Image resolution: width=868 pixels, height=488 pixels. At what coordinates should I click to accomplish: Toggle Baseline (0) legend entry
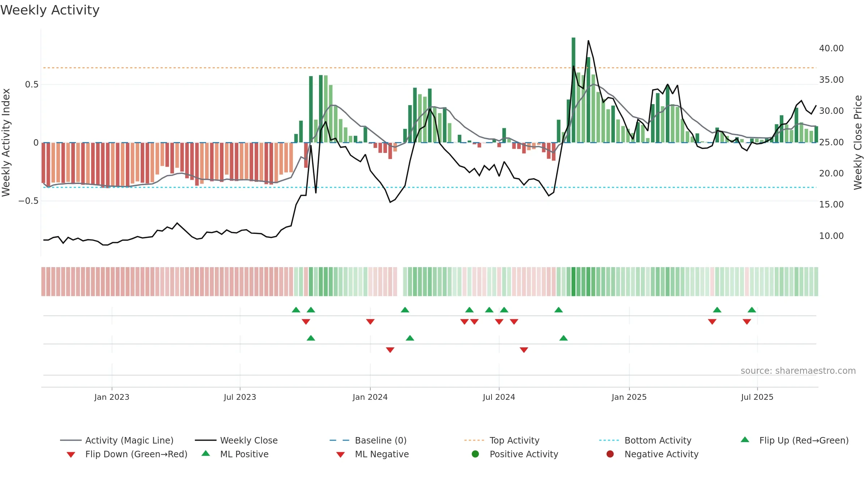point(368,440)
